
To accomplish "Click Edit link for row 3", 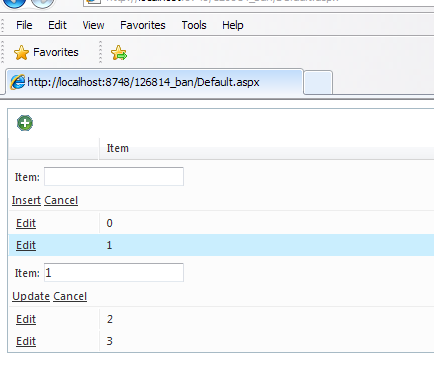I will (26, 341).
